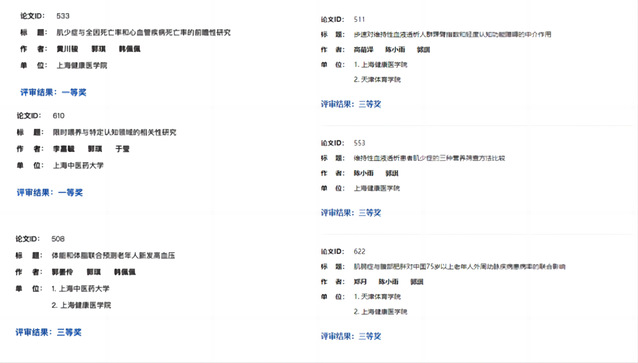Viewport: 638px width, 363px height.
Task: Click the paper ID value 610
Action: pos(59,116)
